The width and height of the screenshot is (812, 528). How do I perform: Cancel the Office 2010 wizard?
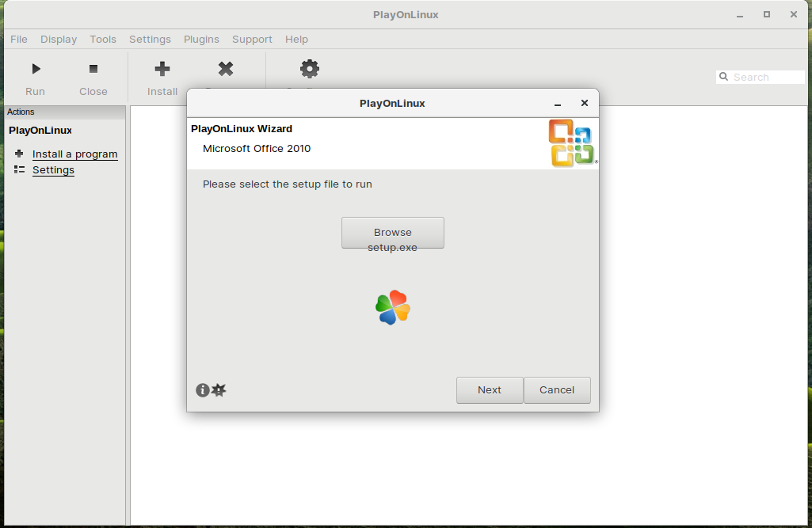pos(557,390)
